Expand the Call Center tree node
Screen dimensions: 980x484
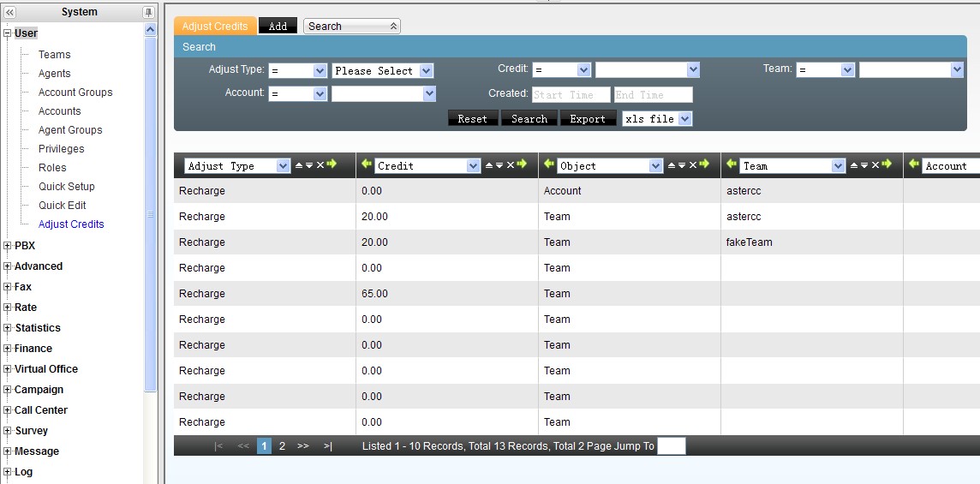tap(8, 410)
